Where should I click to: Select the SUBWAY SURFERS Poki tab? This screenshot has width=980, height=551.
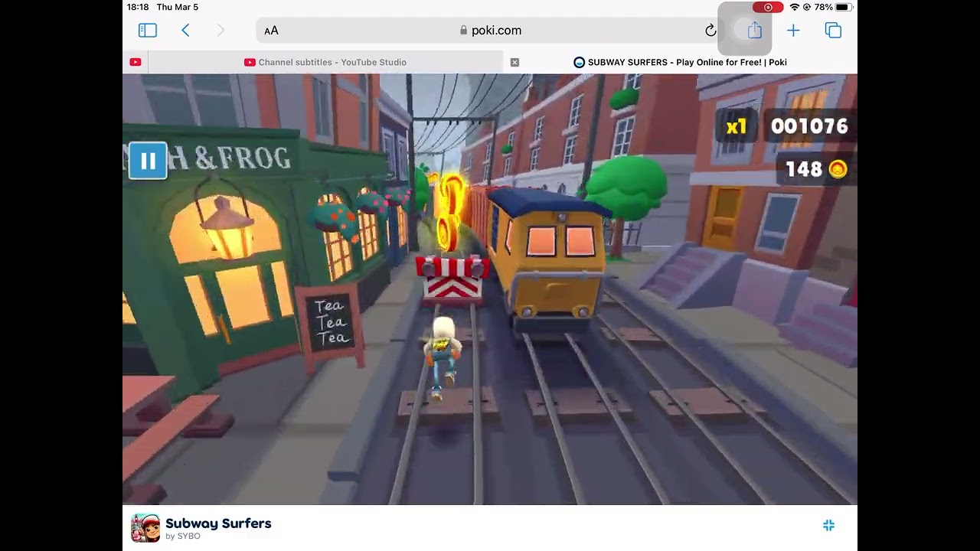click(x=680, y=62)
